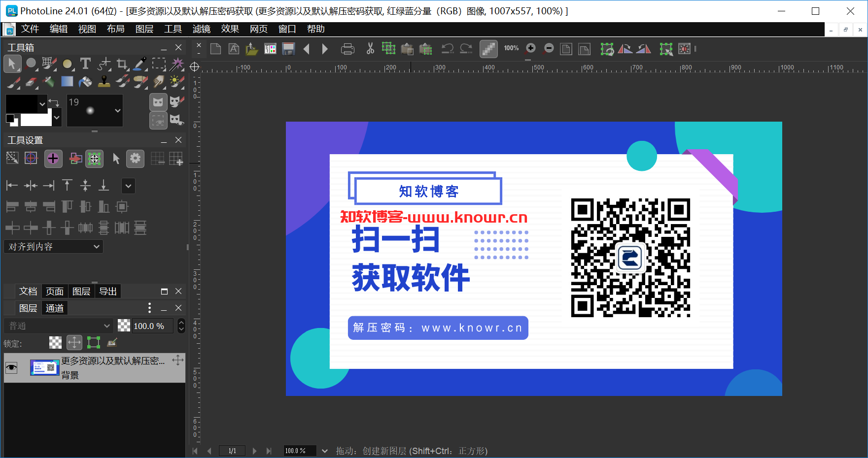Switch to the 页面 tab
The height and width of the screenshot is (458, 868).
(x=55, y=291)
